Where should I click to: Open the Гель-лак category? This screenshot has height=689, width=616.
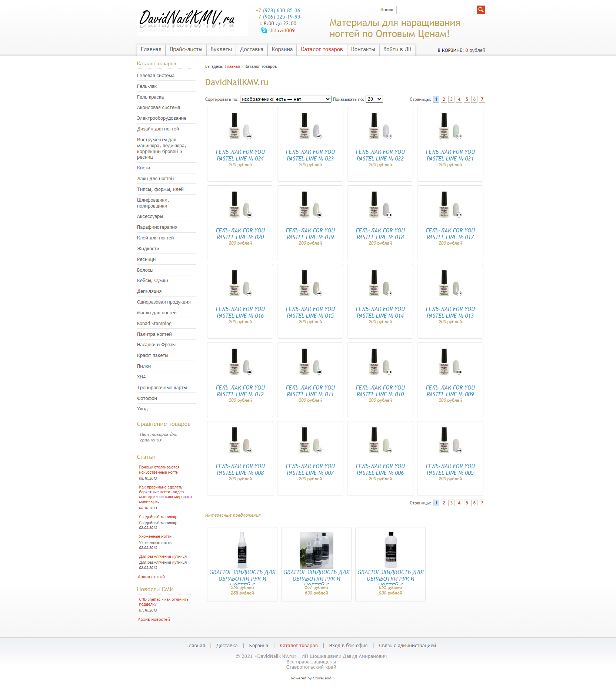pos(147,86)
